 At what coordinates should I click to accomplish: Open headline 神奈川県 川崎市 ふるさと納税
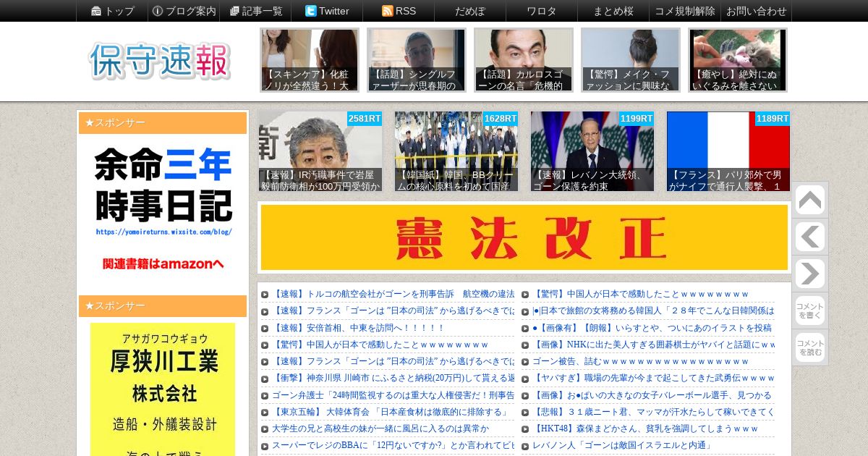pyautogui.click(x=393, y=378)
